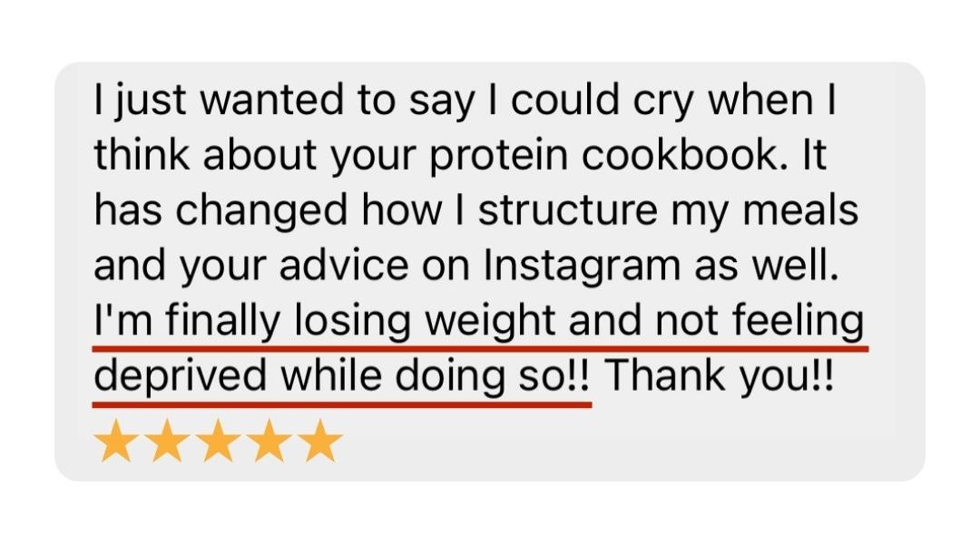Click the "Thank you!!" text
The width and height of the screenshot is (980, 544).
719,376
